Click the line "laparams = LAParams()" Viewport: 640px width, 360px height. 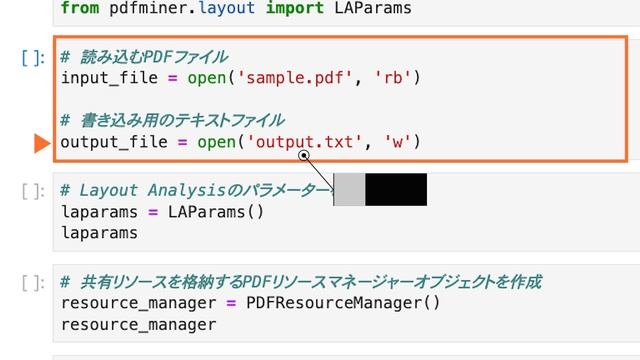click(x=162, y=212)
